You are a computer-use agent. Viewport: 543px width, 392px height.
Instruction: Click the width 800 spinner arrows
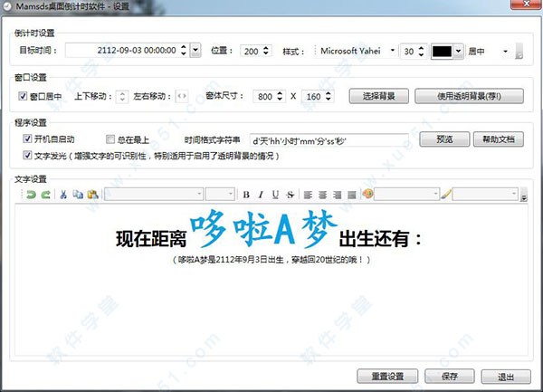pyautogui.click(x=280, y=96)
